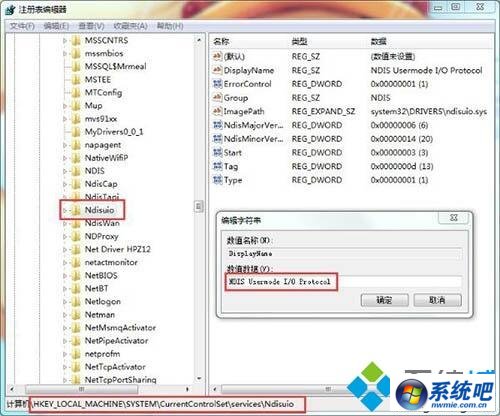The height and width of the screenshot is (416, 500).
Task: Select the NetBIOS tree item
Action: (x=101, y=276)
